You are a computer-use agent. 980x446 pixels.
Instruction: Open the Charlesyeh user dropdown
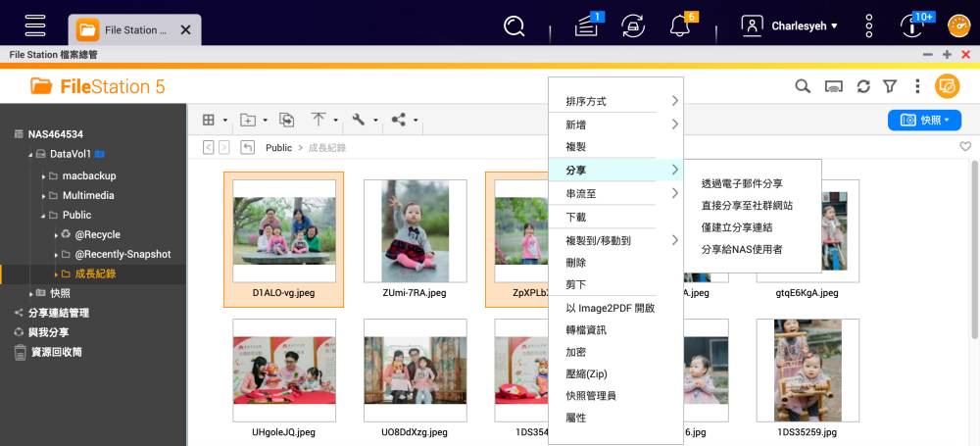click(x=790, y=26)
